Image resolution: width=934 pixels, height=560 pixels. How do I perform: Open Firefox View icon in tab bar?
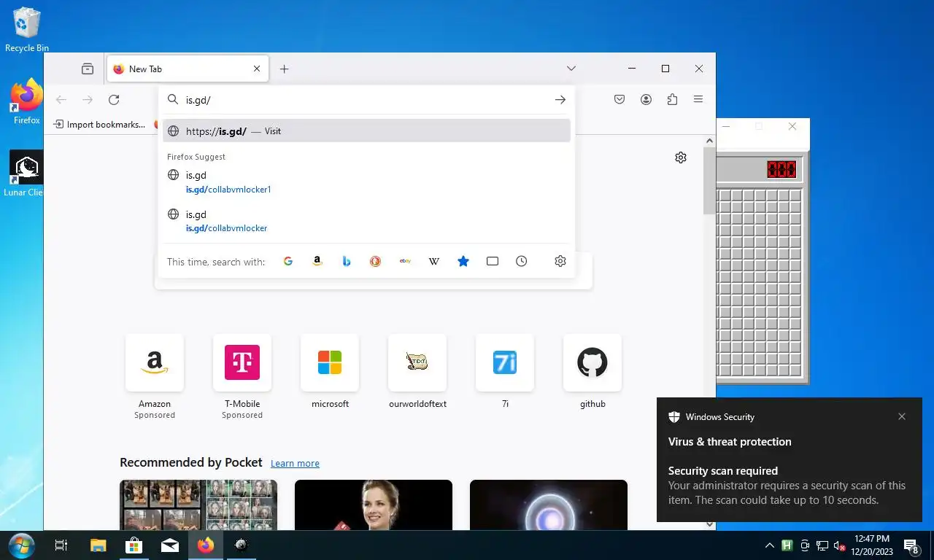point(88,69)
